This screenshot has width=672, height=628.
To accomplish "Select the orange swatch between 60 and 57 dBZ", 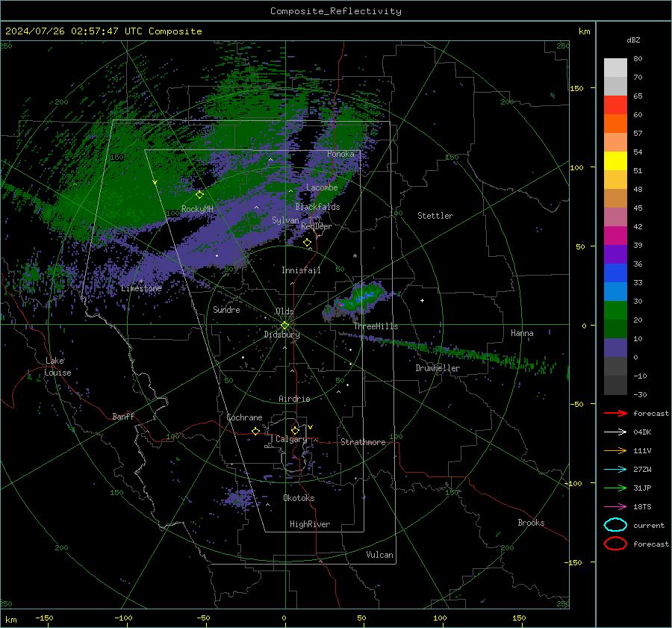I will [x=615, y=124].
